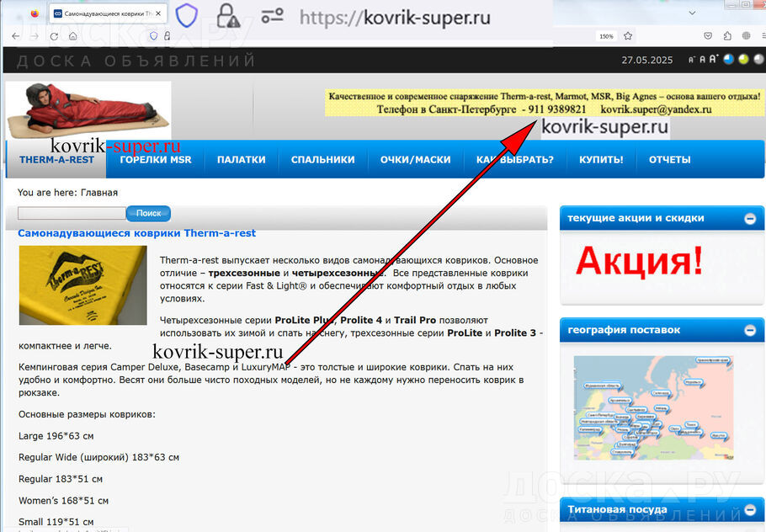766x532 pixels.
Task: Collapse the "Титановая посуда" panel
Action: tap(749, 509)
